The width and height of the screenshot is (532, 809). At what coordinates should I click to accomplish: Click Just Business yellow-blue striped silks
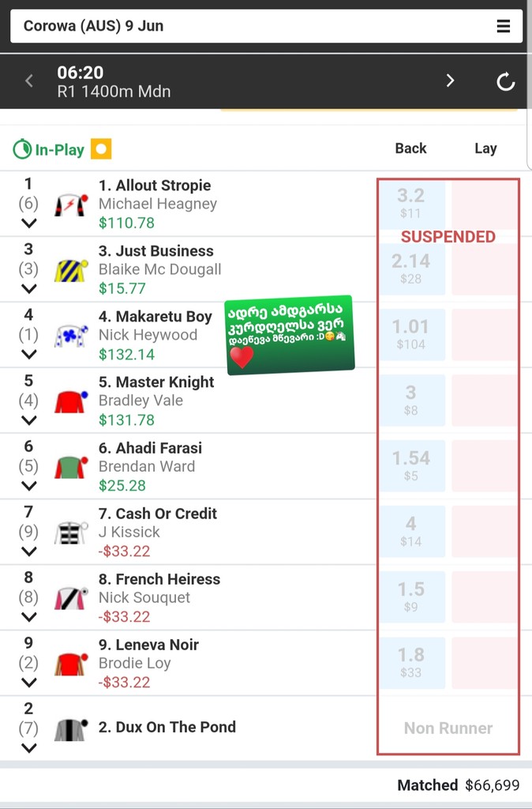pyautogui.click(x=70, y=270)
